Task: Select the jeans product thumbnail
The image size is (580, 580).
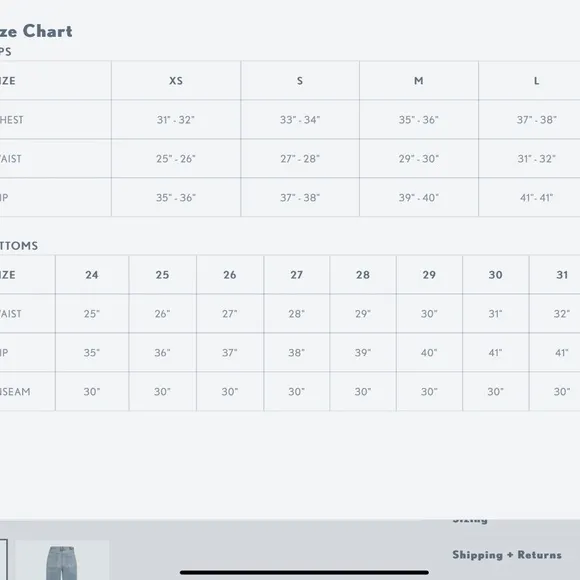Action: 62,560
